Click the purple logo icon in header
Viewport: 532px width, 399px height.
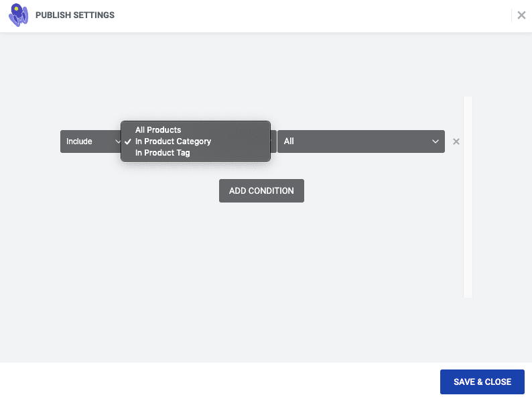tap(18, 15)
